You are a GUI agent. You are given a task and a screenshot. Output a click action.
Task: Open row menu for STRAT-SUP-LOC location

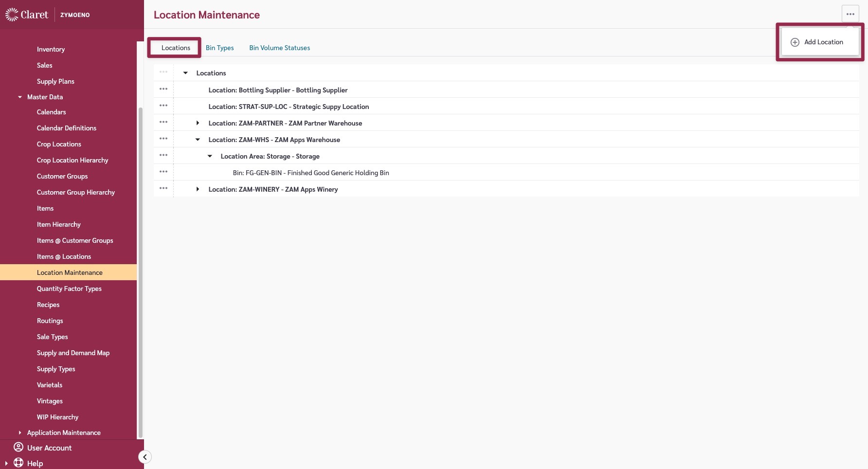(x=163, y=106)
